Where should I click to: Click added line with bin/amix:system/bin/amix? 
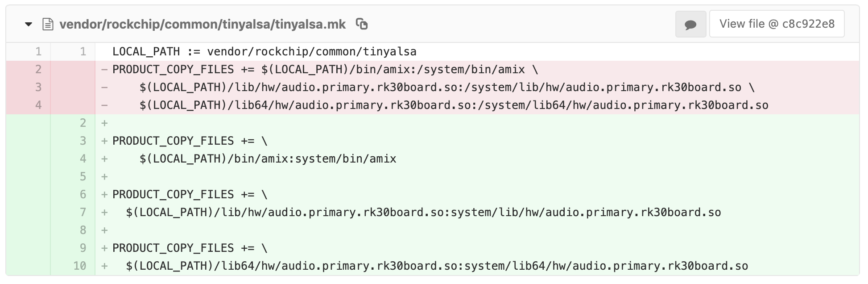tap(477, 159)
